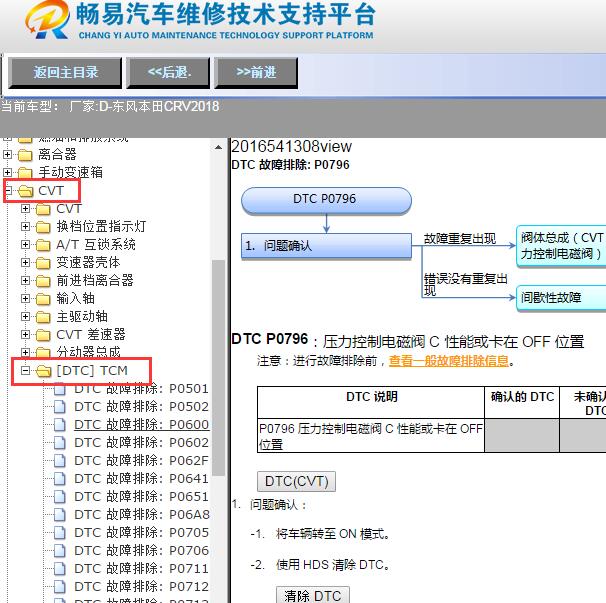Click document icon for P0641
Image resolution: width=606 pixels, height=603 pixels.
point(60,479)
